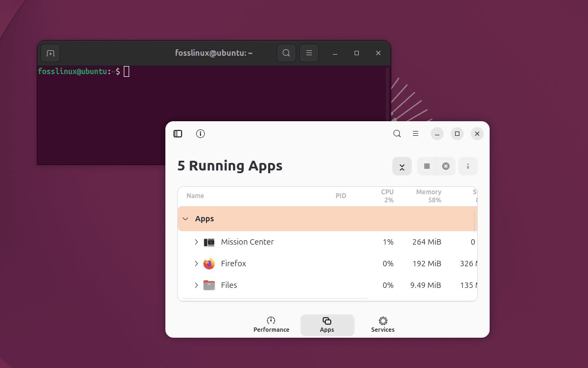Switch to the Apps tab

327,325
